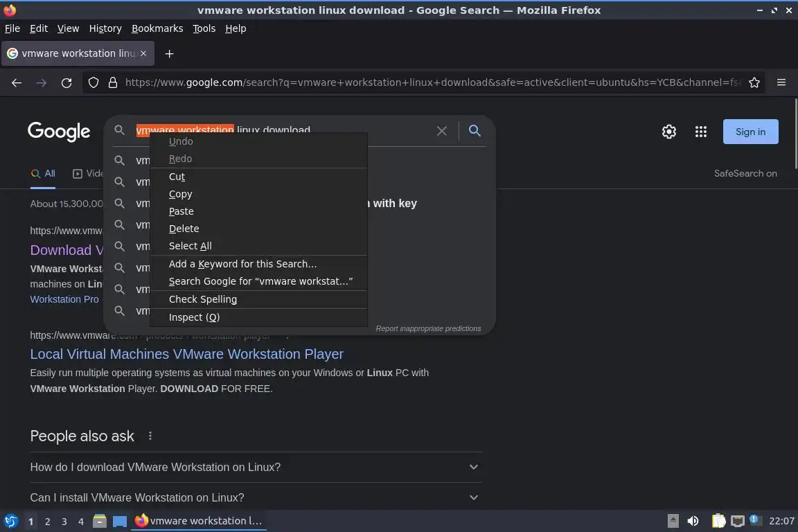Select the All search results tab
Screen dimensions: 798x532
tap(43, 174)
